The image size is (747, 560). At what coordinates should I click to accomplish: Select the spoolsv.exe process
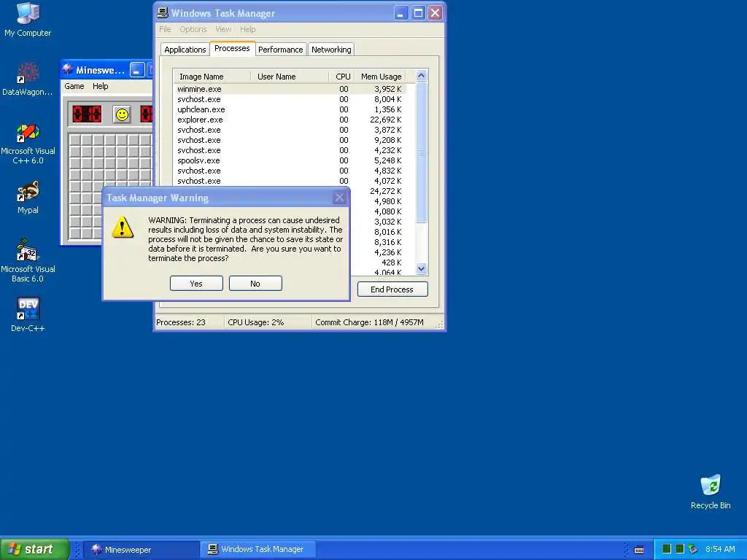point(290,160)
